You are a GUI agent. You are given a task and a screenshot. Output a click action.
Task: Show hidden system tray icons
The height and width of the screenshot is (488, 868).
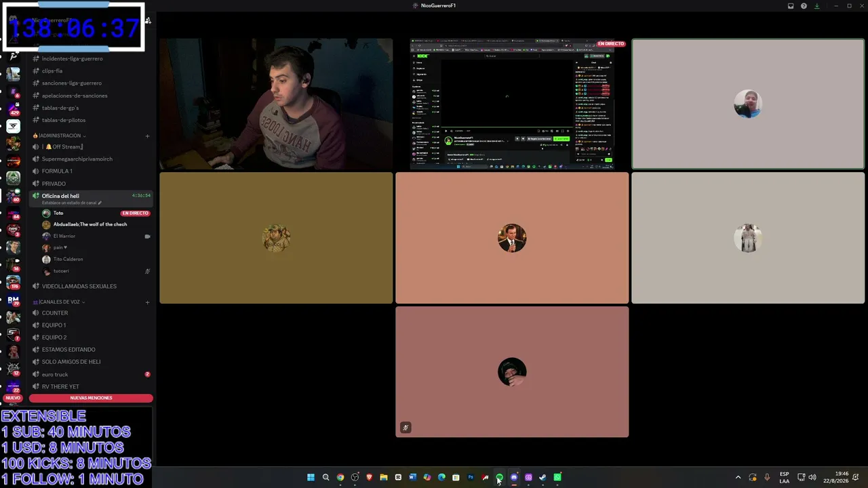point(738,477)
